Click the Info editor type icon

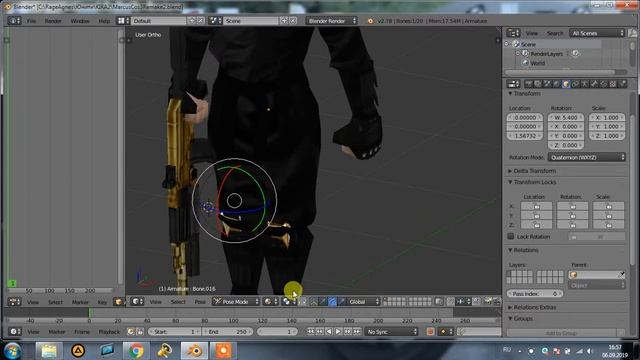click(x=14, y=20)
